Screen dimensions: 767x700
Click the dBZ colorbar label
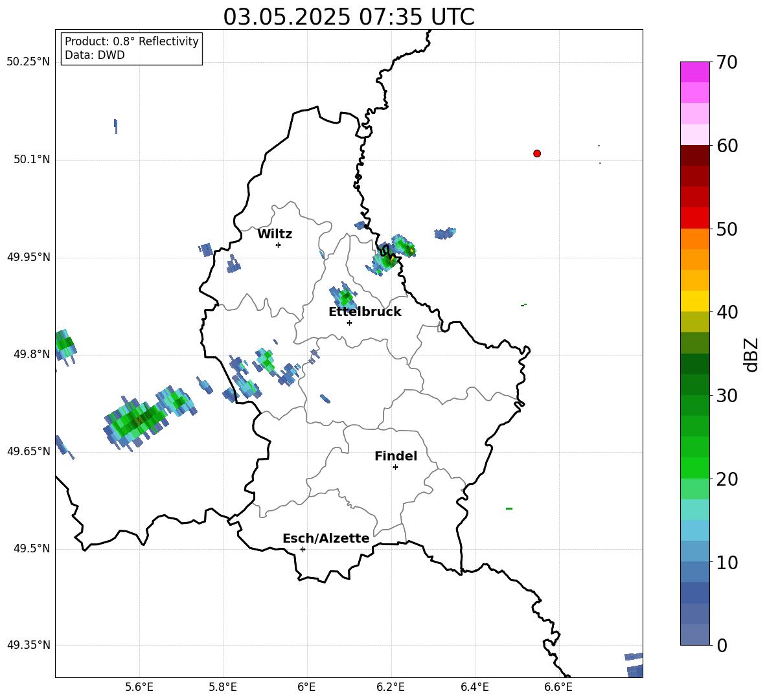(751, 354)
